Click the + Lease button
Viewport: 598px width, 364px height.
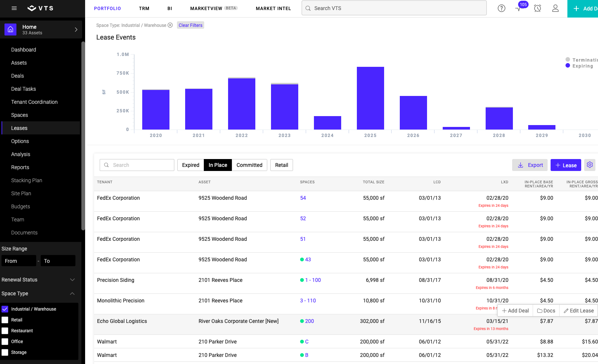tap(566, 165)
